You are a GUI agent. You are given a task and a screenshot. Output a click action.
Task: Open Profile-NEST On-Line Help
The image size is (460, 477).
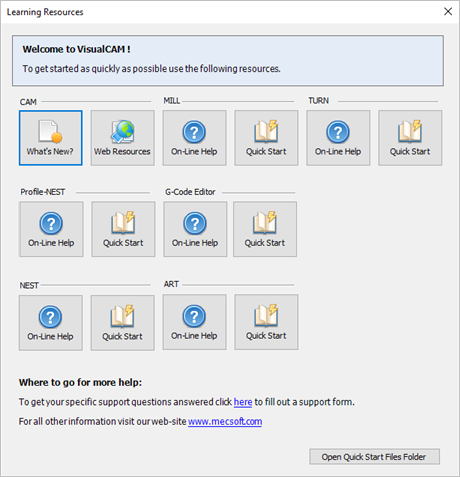coord(51,229)
